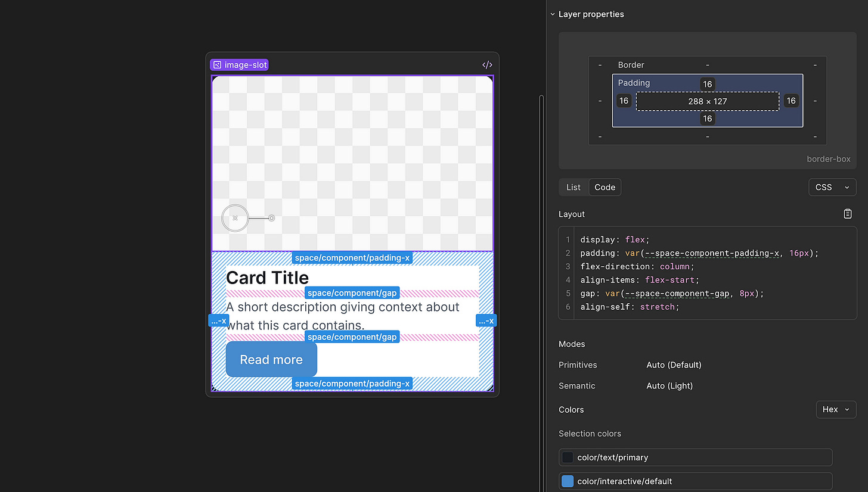Click the right '...-x' padding annotation badge

[486, 320]
